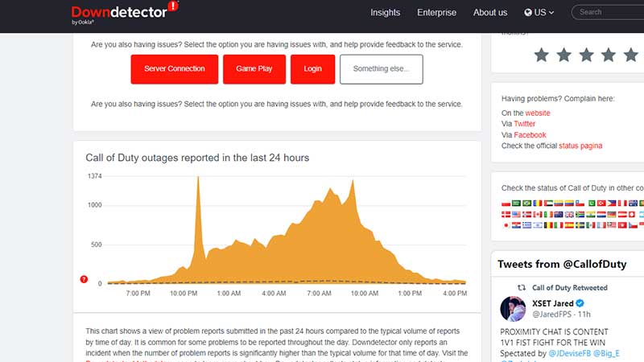
Task: Select the Greece flag
Action: pos(527,225)
